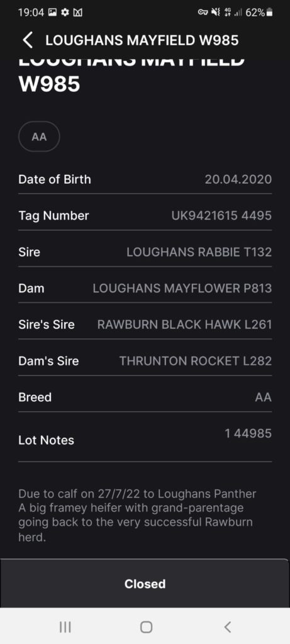
Task: Select dam LOUGHANS MAYFLOWER P813
Action: click(x=182, y=288)
